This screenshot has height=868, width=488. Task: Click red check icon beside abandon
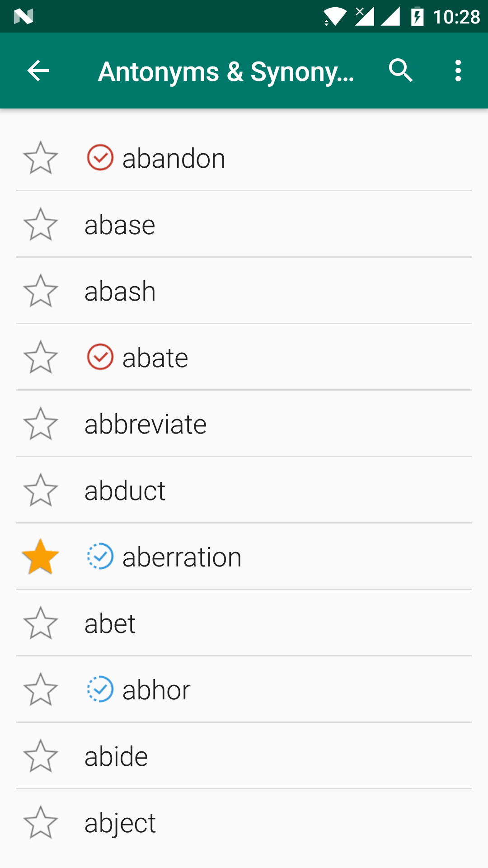[100, 158]
